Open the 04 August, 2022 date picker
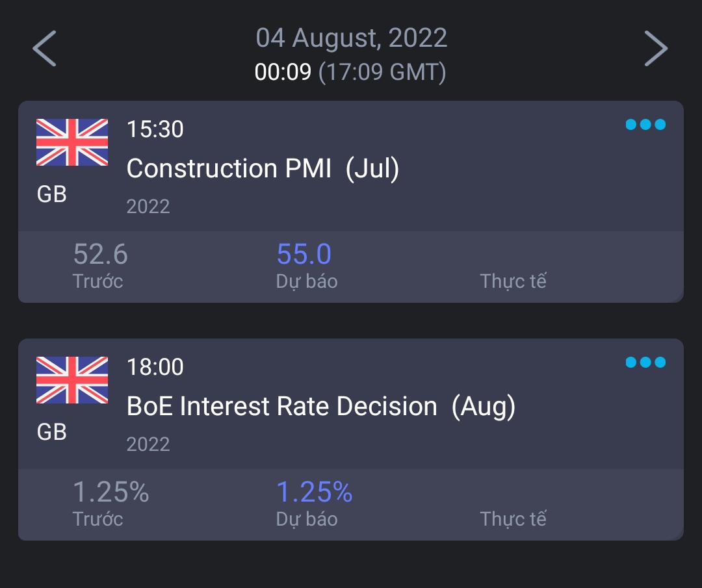Screen dimensions: 702x588 pyautogui.click(x=351, y=38)
